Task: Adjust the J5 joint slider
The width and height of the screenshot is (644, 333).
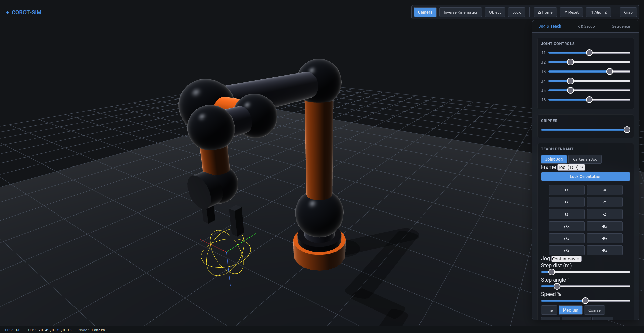Action: tap(589, 90)
